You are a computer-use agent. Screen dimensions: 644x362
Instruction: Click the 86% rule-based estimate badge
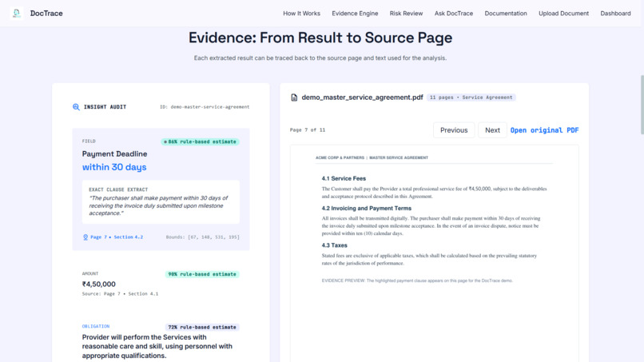point(200,141)
